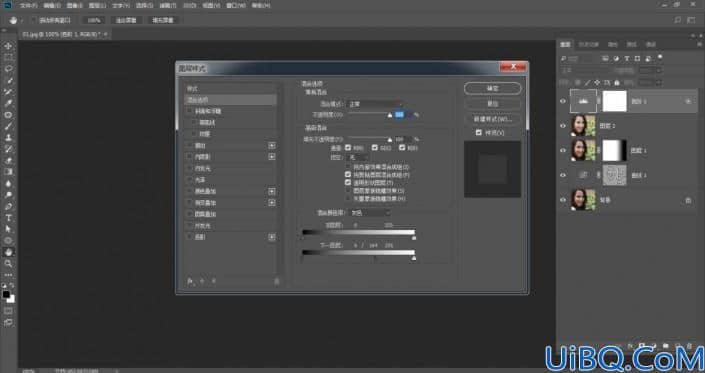Select the Spot Healing Brush tool

coord(8,115)
